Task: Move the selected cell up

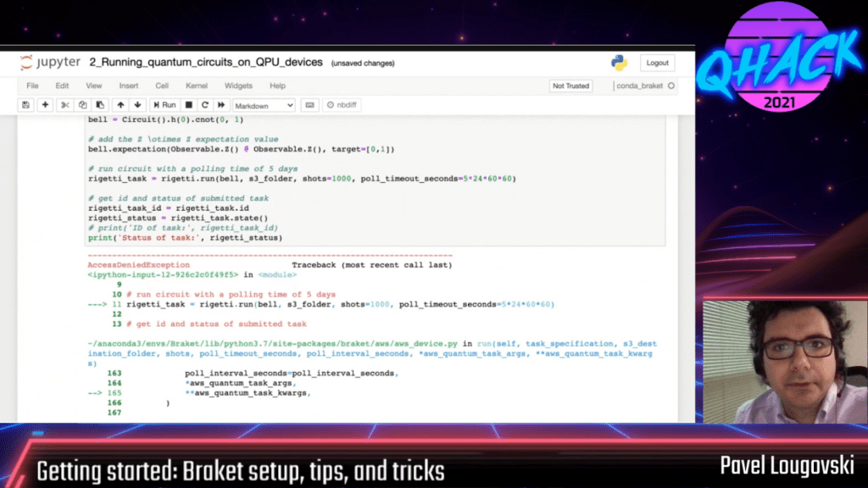Action: (121, 104)
